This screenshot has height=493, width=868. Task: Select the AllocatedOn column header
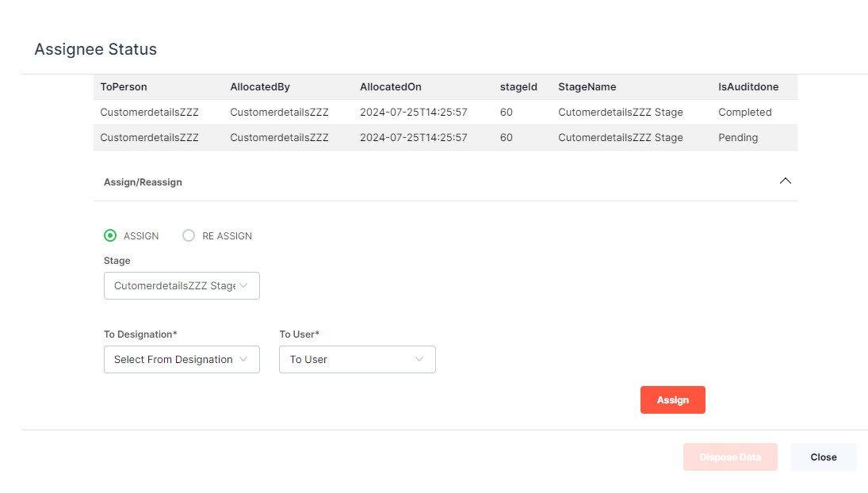click(x=391, y=87)
